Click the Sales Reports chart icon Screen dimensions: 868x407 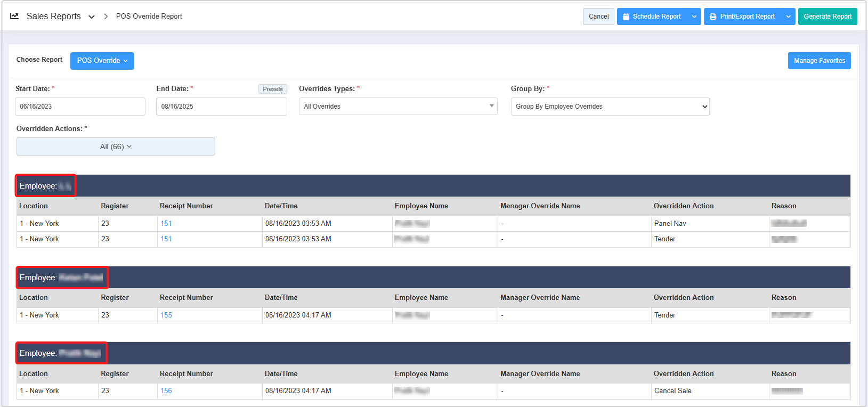click(14, 17)
